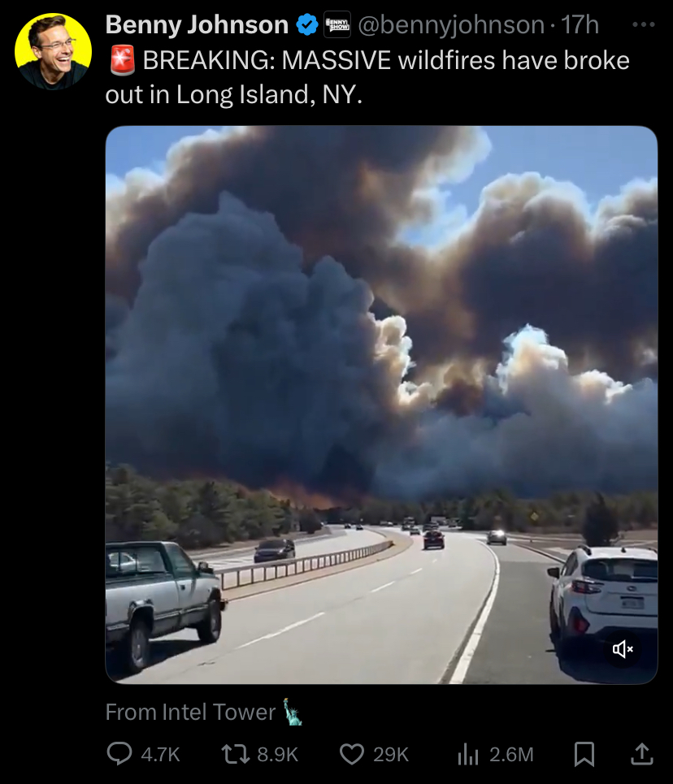Open Benny Johnson's profile picture
This screenshot has width=673, height=784.
tap(54, 51)
